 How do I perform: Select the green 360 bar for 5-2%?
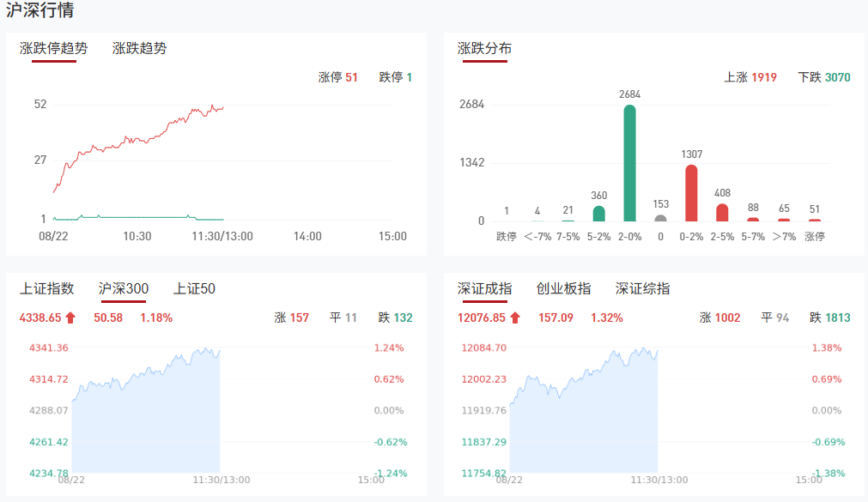(x=598, y=213)
